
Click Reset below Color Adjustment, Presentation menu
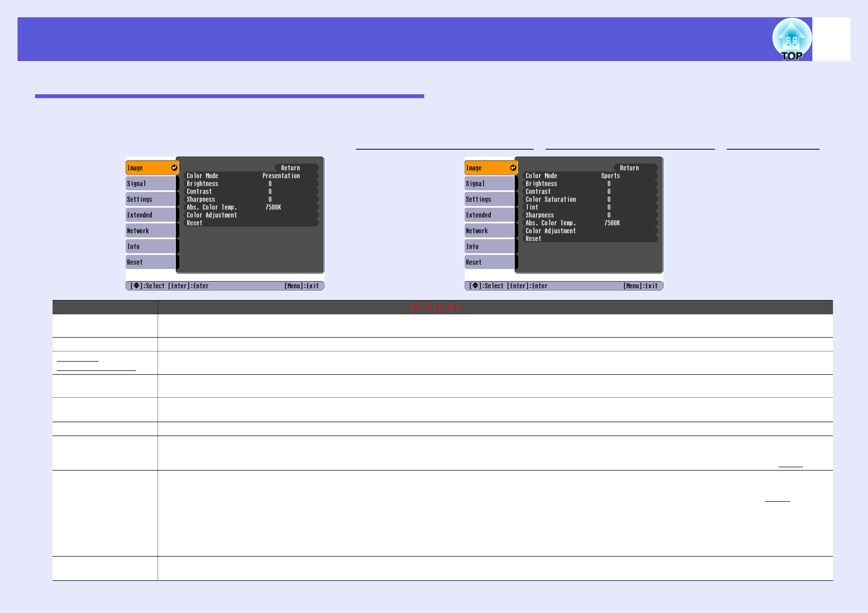(251, 223)
